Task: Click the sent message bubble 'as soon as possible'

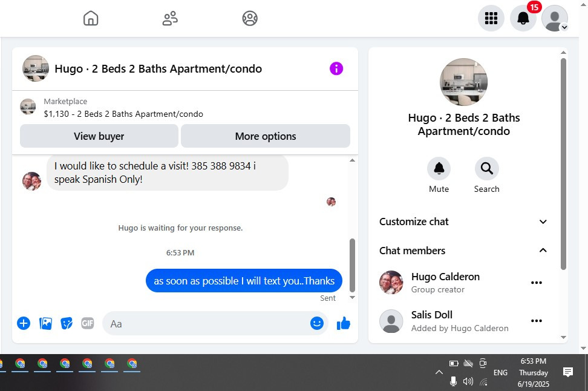Action: pos(244,281)
